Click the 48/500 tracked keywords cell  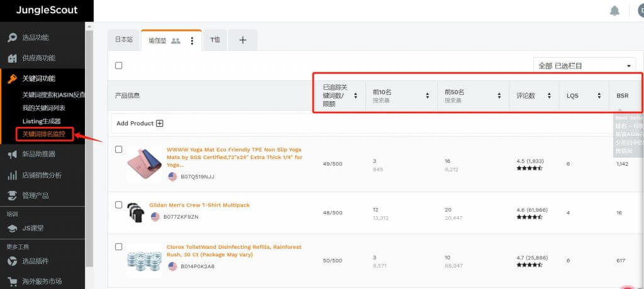point(332,212)
